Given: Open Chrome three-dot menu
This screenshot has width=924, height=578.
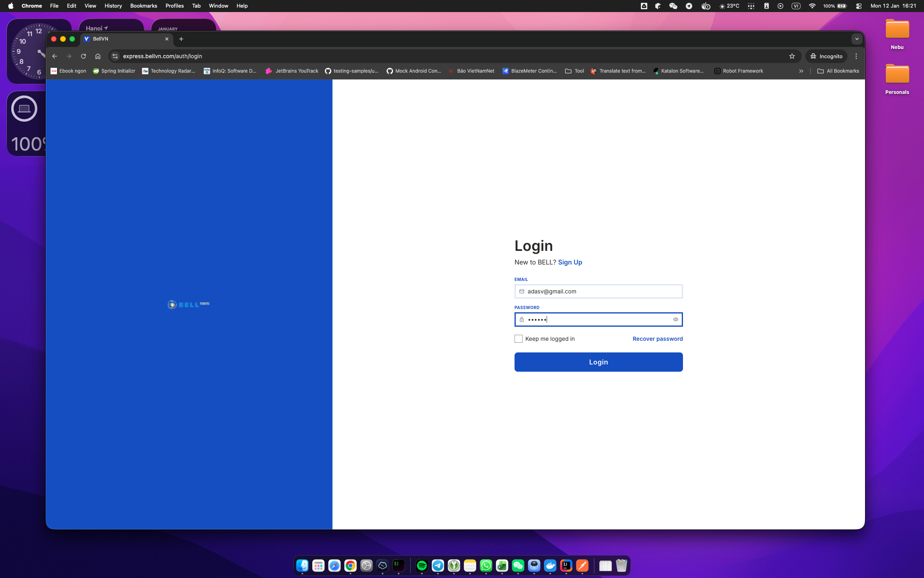Looking at the screenshot, I should pos(856,56).
